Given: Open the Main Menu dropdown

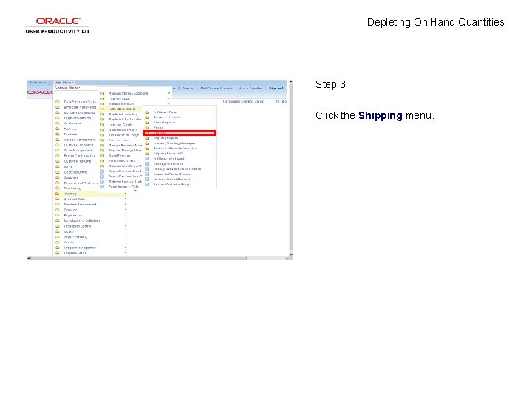Looking at the screenshot, I should coord(64,83).
